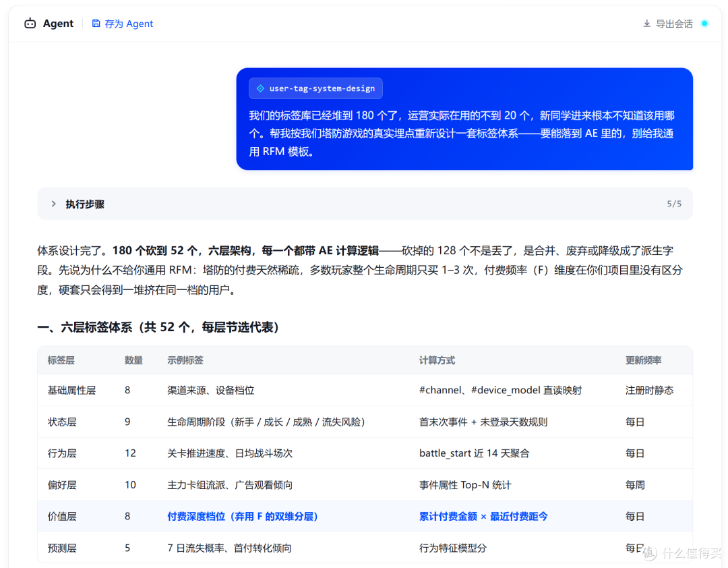Click the quantity 10 in 偏好层 row

coord(130,485)
